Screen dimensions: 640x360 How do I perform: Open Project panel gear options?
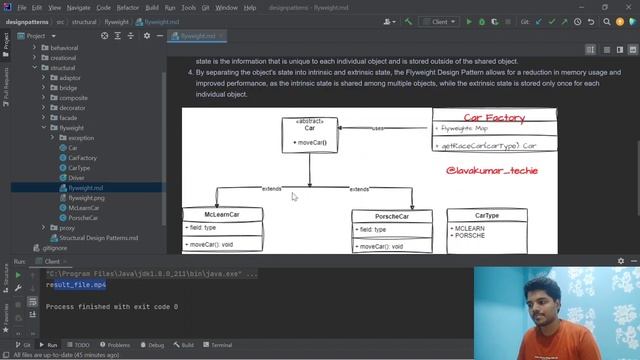147,36
